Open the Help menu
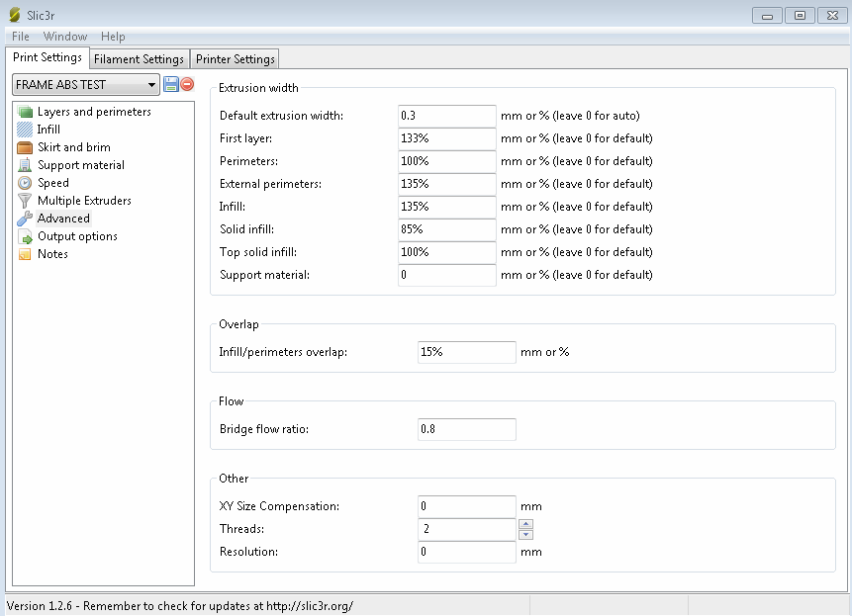This screenshot has height=616, width=852. (113, 37)
